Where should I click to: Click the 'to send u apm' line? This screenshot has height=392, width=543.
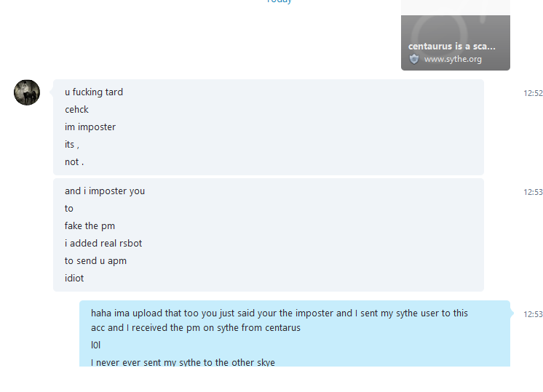pos(95,261)
